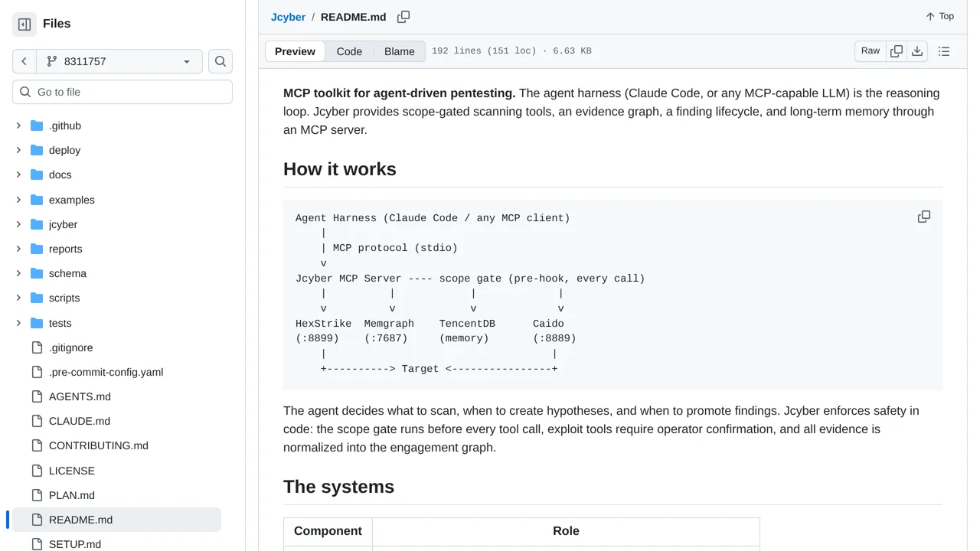Click the CONTRIBUTING.md file name

(99, 445)
